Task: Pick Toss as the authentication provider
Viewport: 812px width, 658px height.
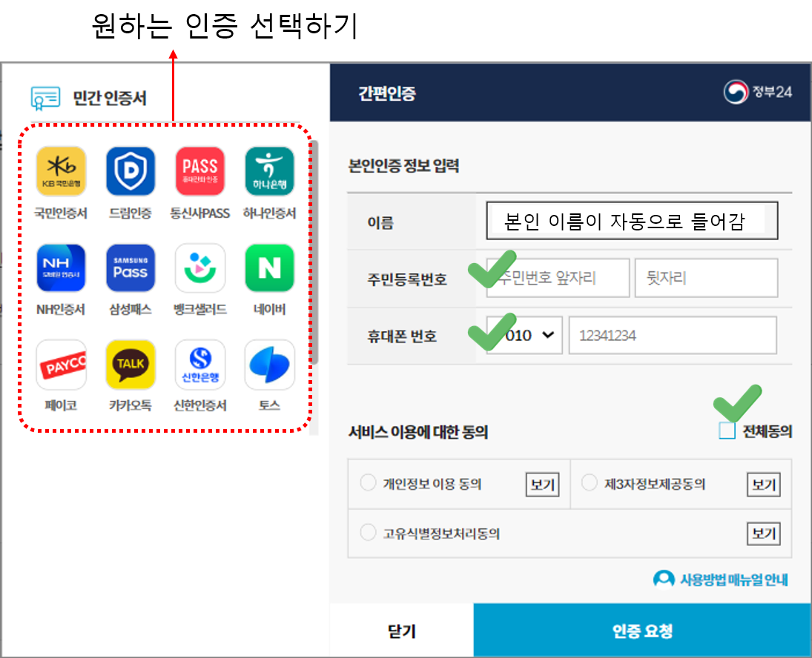Action: point(268,365)
